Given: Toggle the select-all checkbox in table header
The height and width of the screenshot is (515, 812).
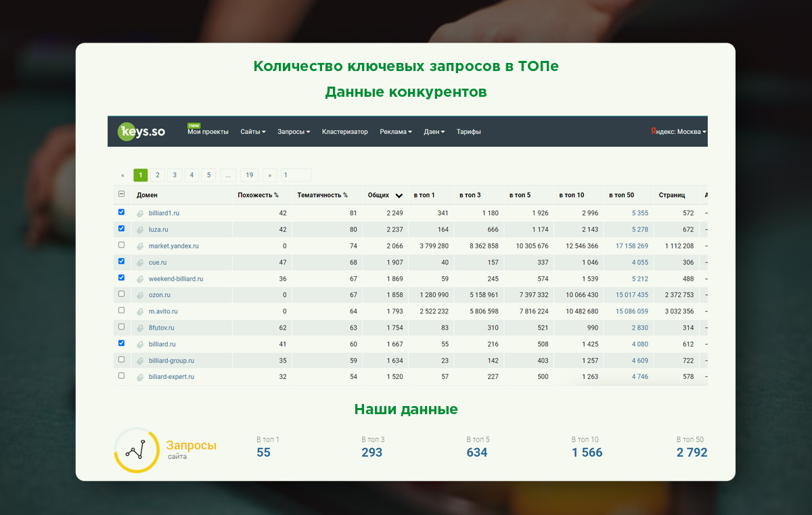Looking at the screenshot, I should coord(122,194).
